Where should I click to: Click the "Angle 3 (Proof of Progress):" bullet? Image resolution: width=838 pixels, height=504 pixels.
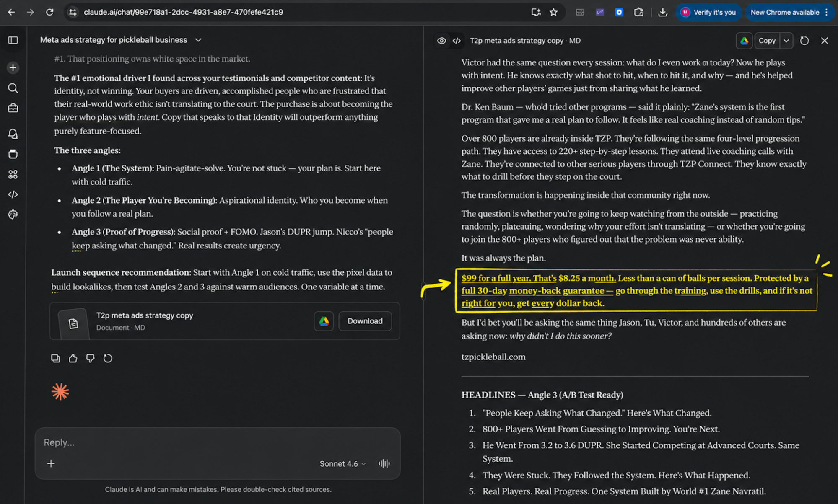click(123, 232)
